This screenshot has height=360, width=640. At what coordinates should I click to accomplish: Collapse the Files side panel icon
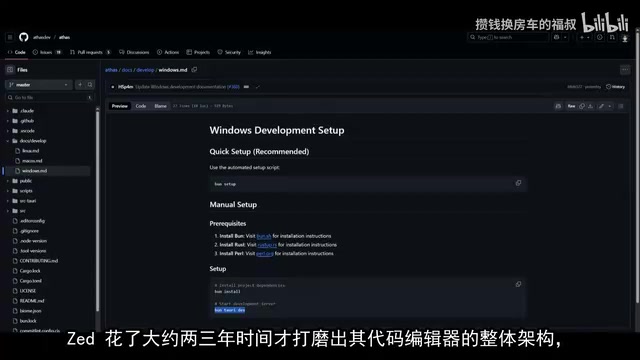pos(10,70)
